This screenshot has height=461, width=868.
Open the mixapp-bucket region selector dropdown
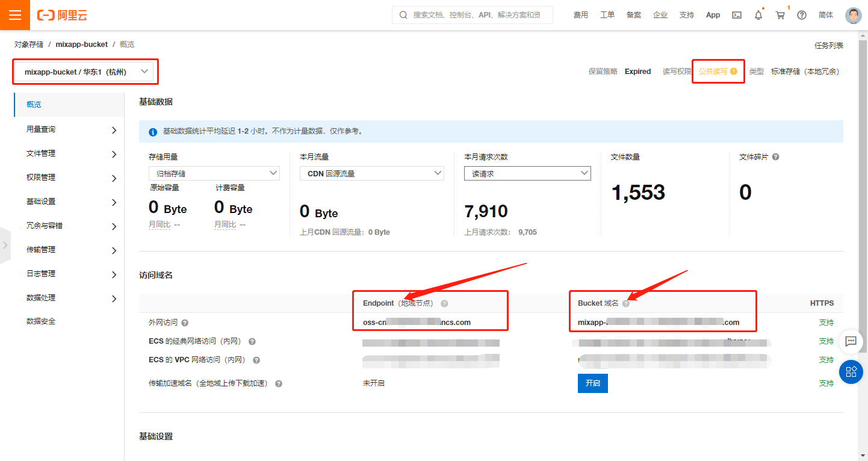85,72
